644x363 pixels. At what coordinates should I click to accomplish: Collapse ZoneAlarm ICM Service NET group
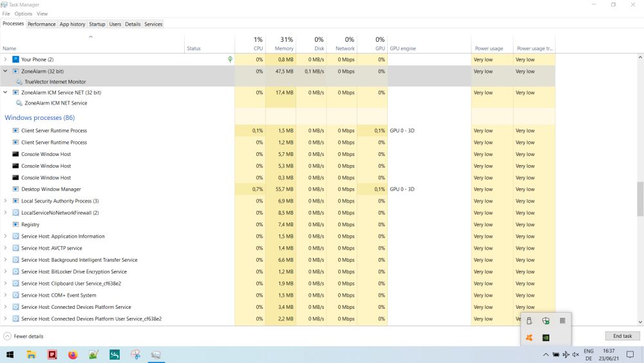point(5,92)
